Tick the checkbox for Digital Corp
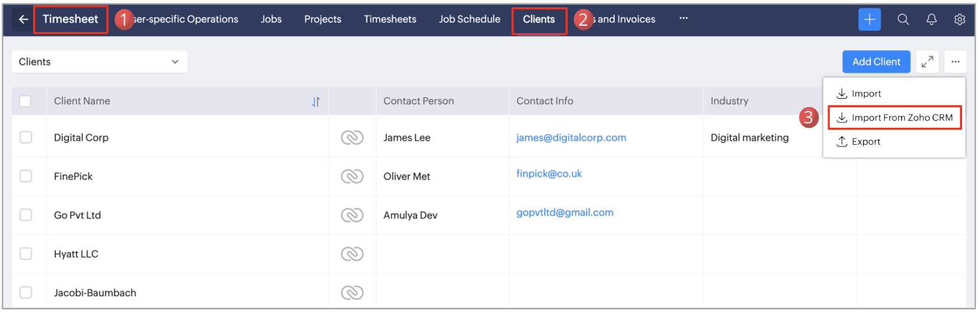The image size is (980, 314). [26, 137]
